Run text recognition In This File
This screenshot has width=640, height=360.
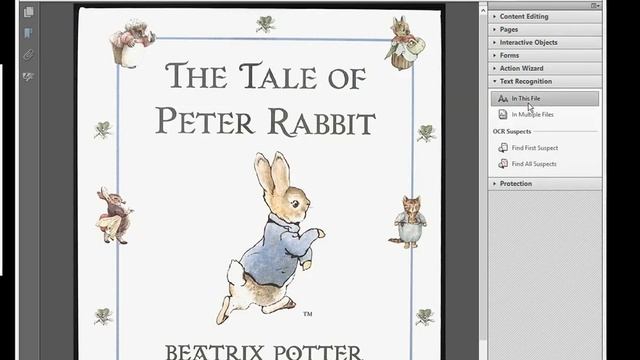tap(545, 99)
